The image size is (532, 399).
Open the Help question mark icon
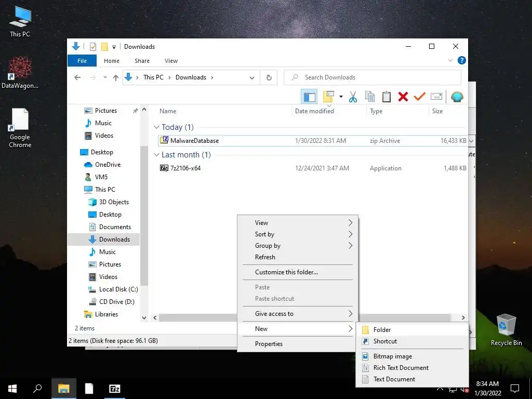(461, 60)
